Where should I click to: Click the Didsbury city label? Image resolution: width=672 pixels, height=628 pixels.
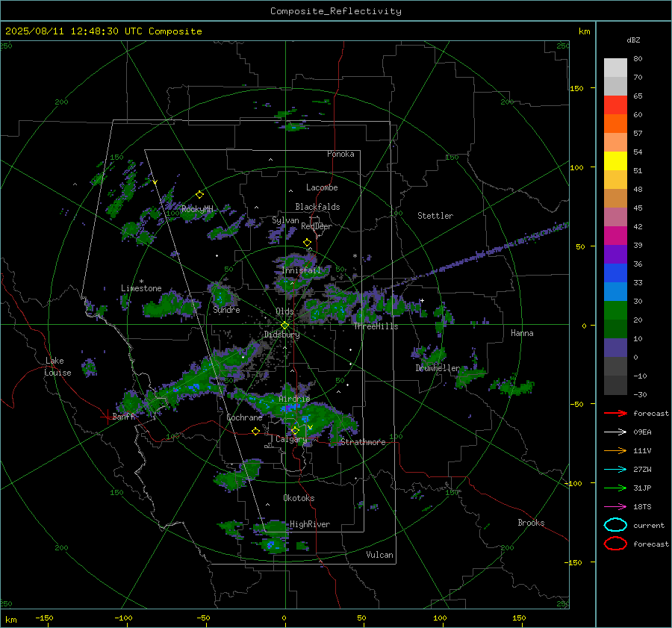pos(281,335)
